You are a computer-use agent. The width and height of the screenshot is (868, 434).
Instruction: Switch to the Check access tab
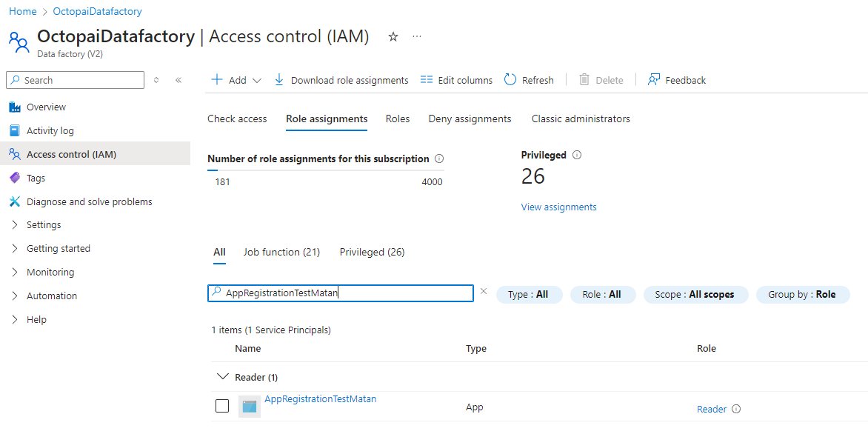point(237,118)
